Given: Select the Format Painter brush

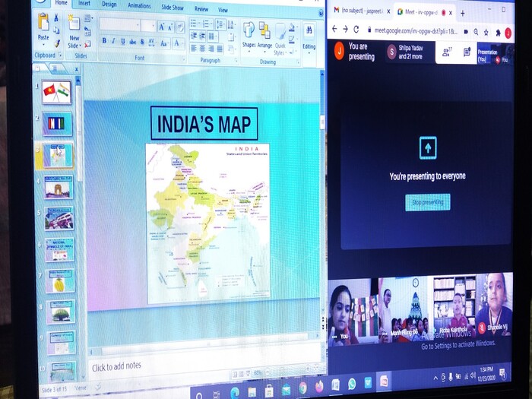Looking at the screenshot, I should (57, 43).
